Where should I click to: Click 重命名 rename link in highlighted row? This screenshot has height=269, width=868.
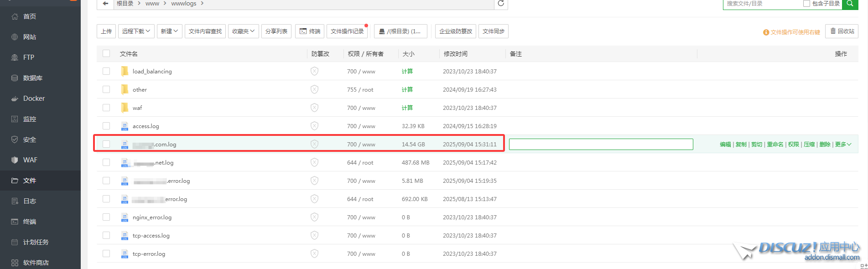pyautogui.click(x=775, y=145)
